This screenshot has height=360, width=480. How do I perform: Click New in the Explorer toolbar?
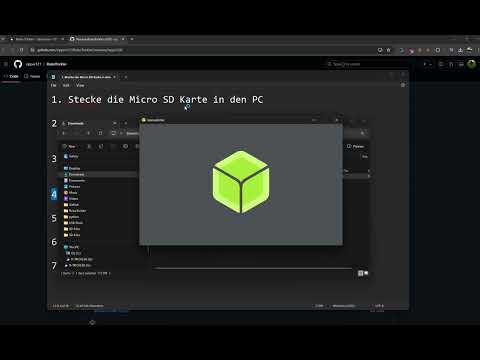tap(69, 146)
